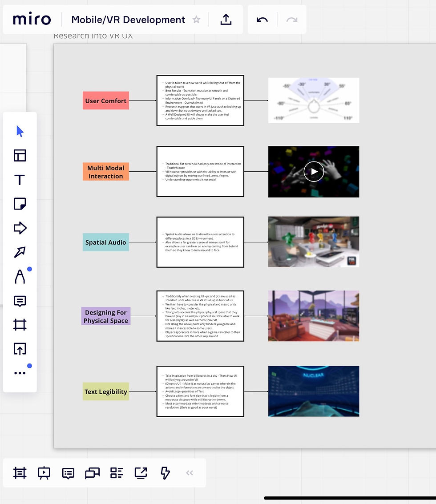Undo the last action
436x504 pixels.
click(262, 20)
